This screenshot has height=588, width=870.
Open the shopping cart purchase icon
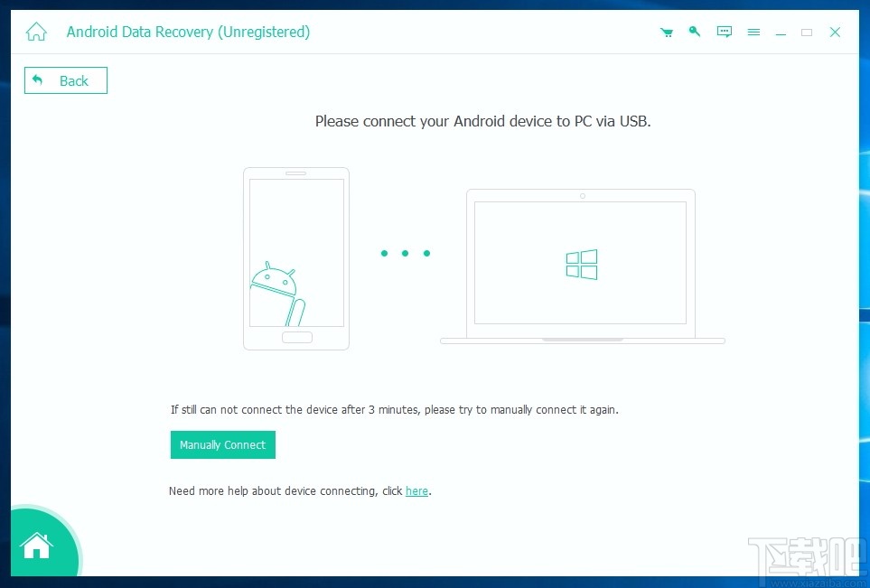point(667,33)
